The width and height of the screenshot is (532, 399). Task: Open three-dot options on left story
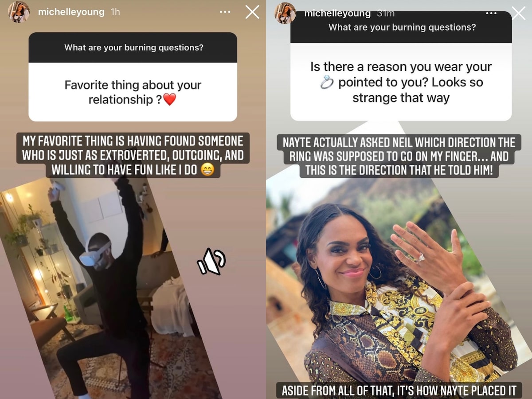click(x=225, y=12)
